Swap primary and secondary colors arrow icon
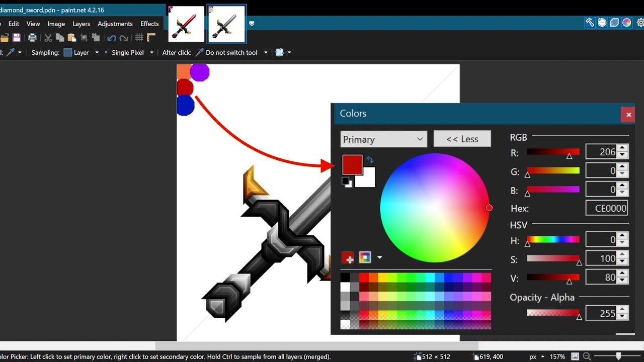Image resolution: width=644 pixels, height=362 pixels. 370,159
